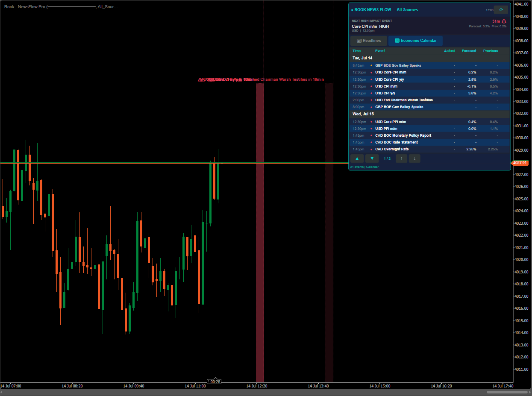The image size is (532, 396).
Task: Click the ROOK NEWS FLOW panel title
Action: tap(386, 10)
